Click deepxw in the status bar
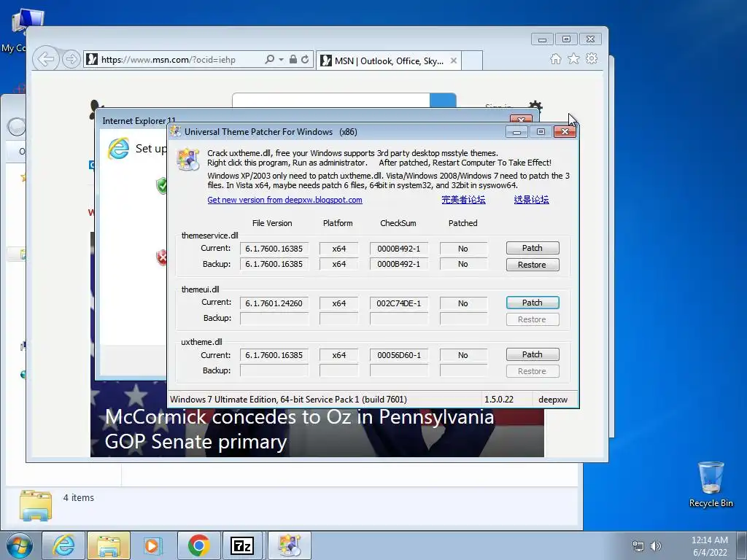This screenshot has width=747, height=560. pos(553,400)
